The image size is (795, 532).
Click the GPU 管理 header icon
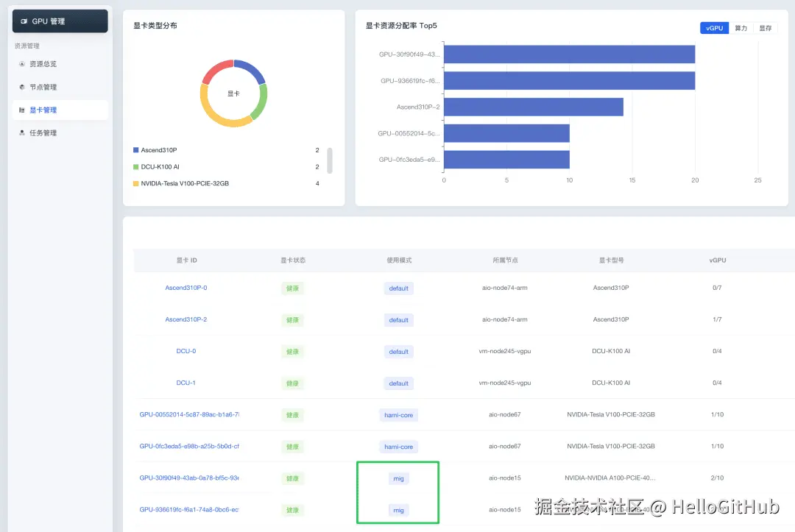pyautogui.click(x=24, y=21)
